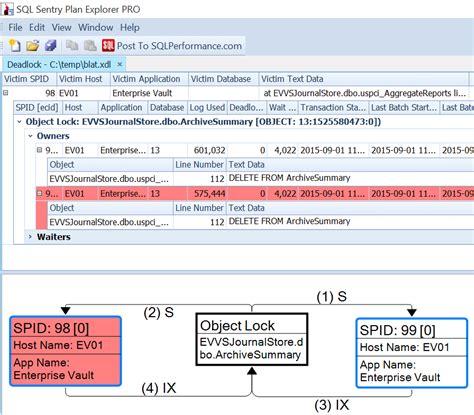This screenshot has width=474, height=415.
Task: Open the Window menu
Action: pyautogui.click(x=96, y=27)
